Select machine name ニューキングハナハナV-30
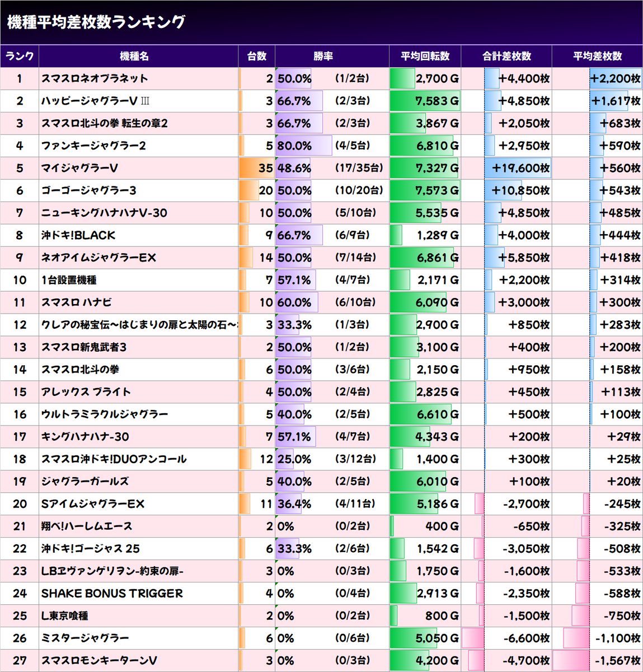The height and width of the screenshot is (672, 643). [x=104, y=213]
